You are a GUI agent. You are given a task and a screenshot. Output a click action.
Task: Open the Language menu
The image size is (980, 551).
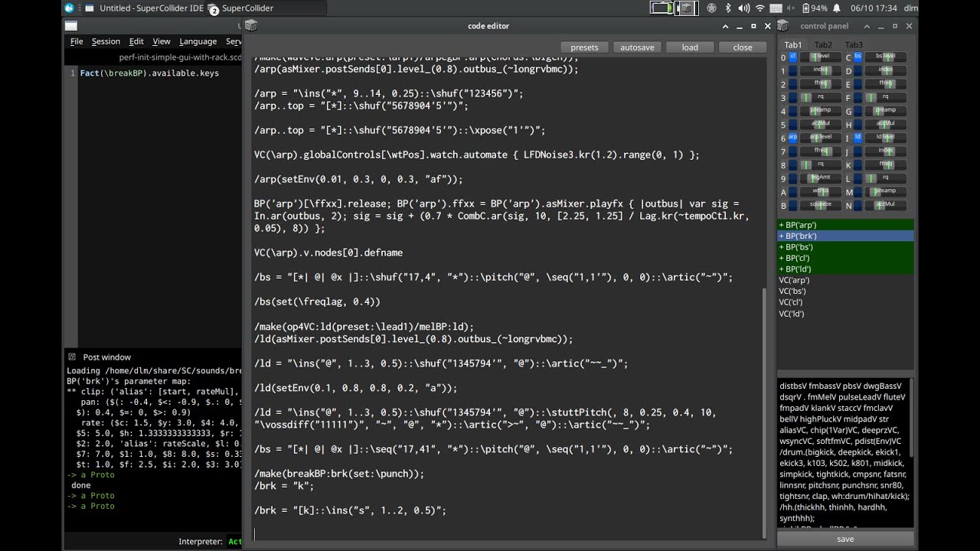[198, 41]
